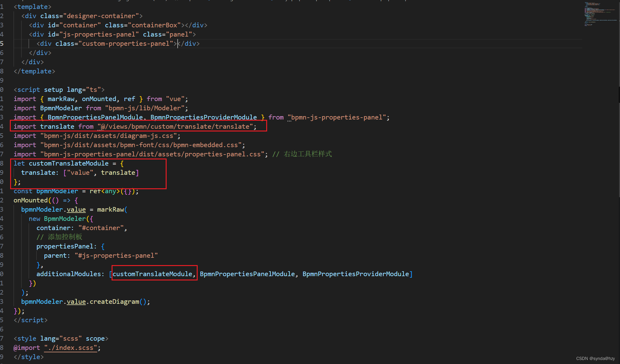Screen dimensions: 620x364
Task: Click the code minimap preview
Action: 600,14
